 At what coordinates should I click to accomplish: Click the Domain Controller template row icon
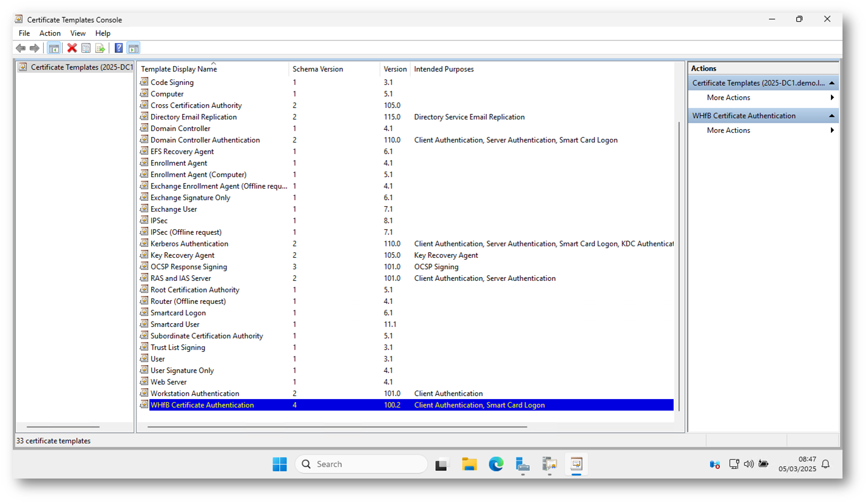pyautogui.click(x=144, y=128)
